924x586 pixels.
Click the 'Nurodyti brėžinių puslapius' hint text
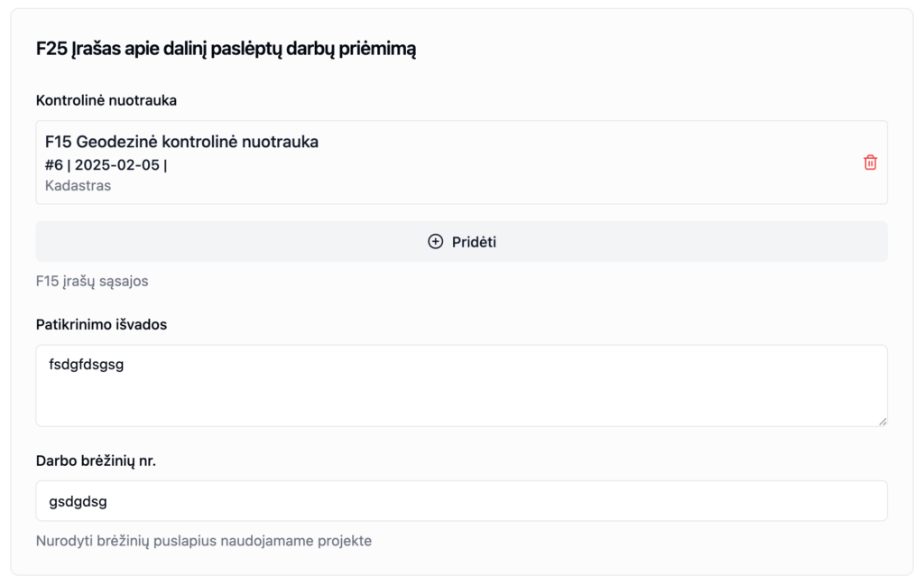[x=203, y=541]
